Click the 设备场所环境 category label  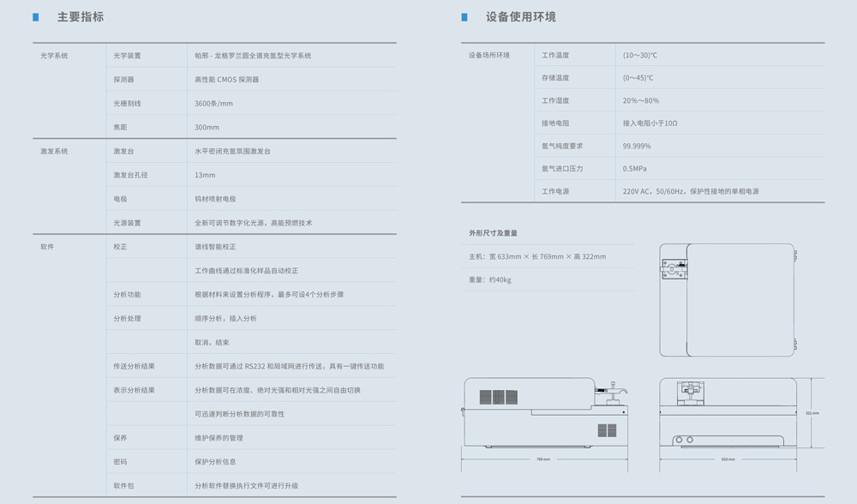(x=488, y=56)
